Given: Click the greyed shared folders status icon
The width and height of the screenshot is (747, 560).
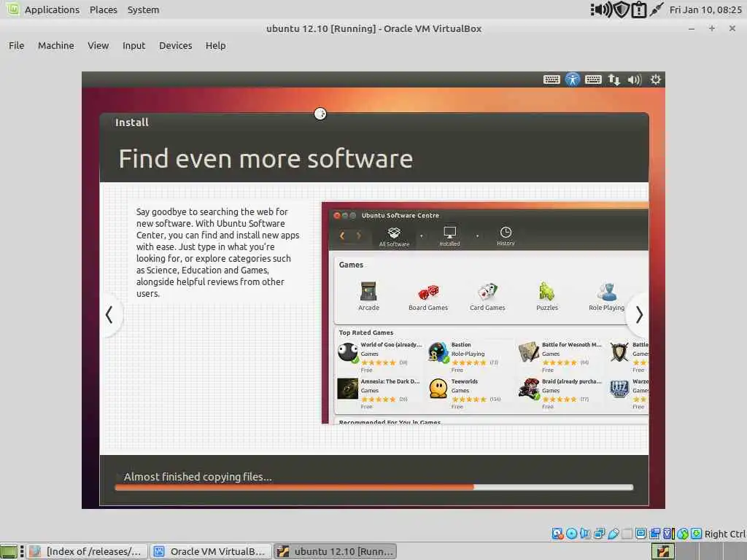Looking at the screenshot, I should coord(627,534).
